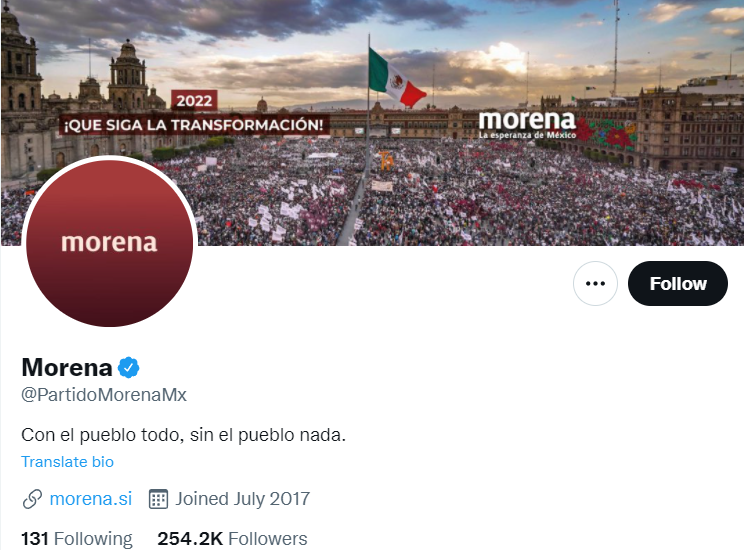Open the round morena profile picture
Image resolution: width=744 pixels, height=550 pixels.
(110, 243)
